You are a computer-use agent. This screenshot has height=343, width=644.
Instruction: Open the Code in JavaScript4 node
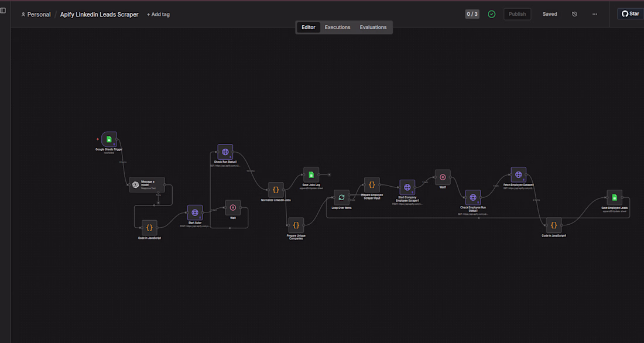(x=554, y=225)
